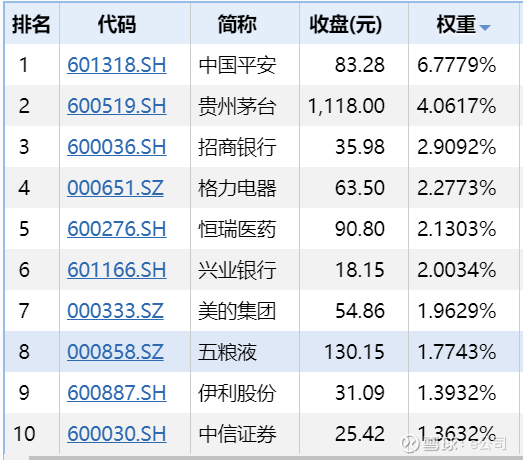Click the sort arrow beside 权重
The height and width of the screenshot is (460, 523).
coord(485,28)
